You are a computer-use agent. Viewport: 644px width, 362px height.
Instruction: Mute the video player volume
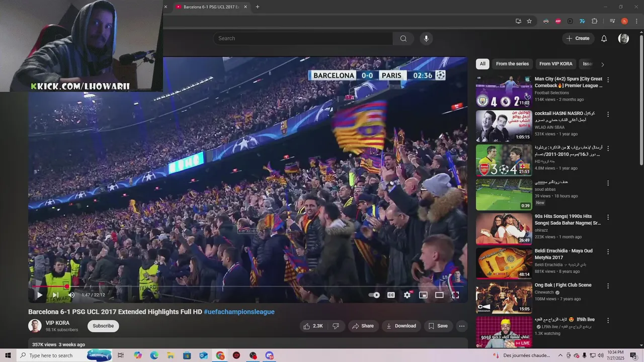(x=71, y=295)
